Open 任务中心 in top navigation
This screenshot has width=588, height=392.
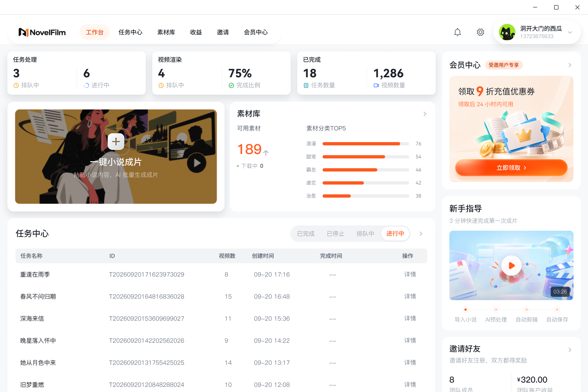coord(131,32)
